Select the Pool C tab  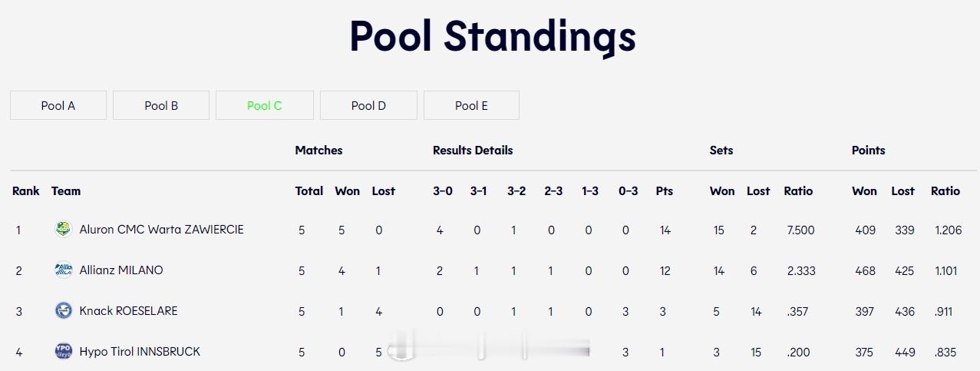coord(265,105)
